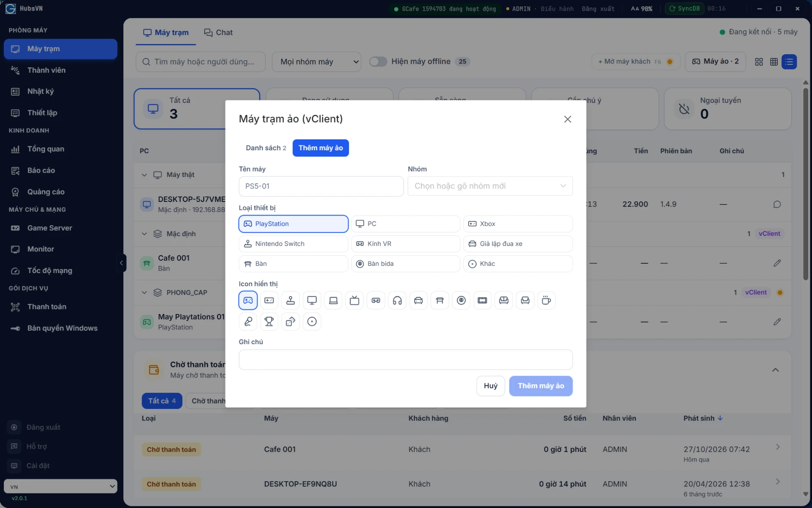Select Bàn bida device type
This screenshot has height=508, width=812.
(x=406, y=264)
